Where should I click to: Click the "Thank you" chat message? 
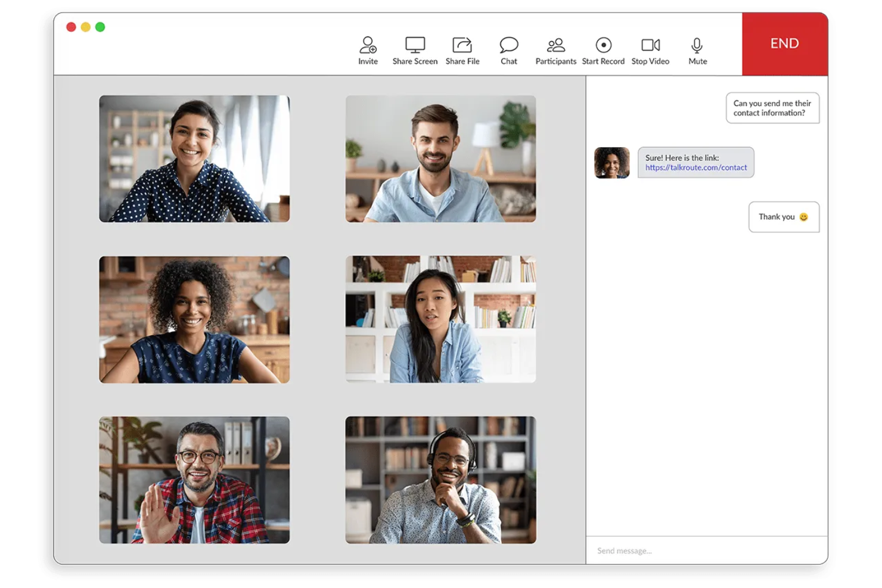(x=784, y=217)
